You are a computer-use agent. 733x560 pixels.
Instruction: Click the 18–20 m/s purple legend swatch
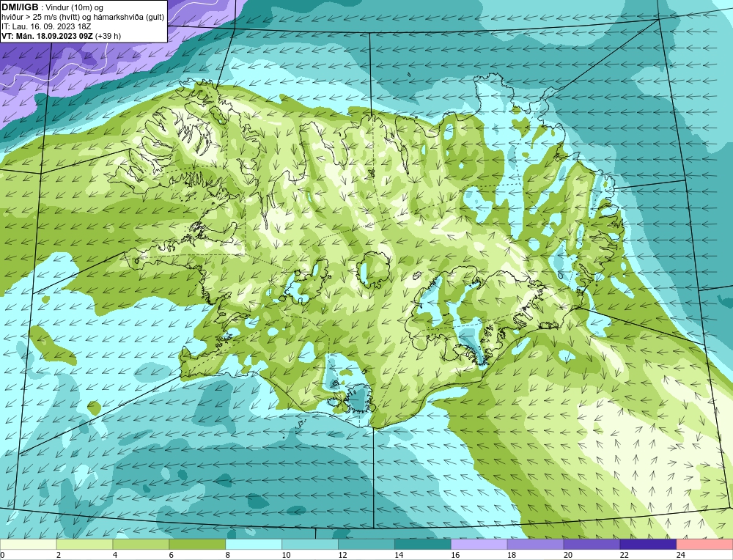coord(535,545)
